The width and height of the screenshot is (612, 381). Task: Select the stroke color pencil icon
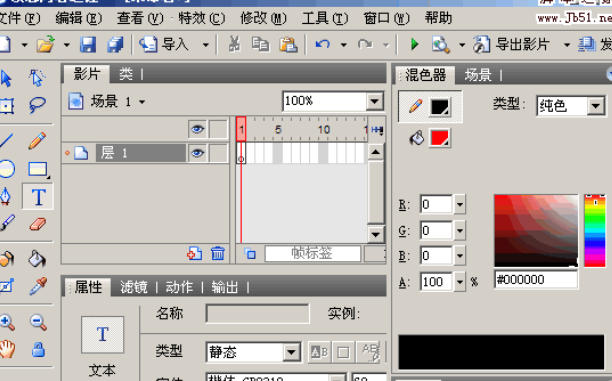coord(416,106)
